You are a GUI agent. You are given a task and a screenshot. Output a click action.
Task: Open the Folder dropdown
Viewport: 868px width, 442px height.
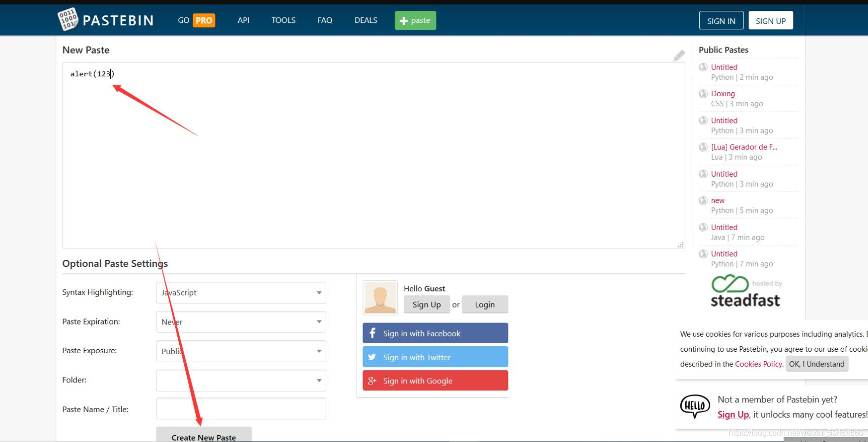(241, 380)
